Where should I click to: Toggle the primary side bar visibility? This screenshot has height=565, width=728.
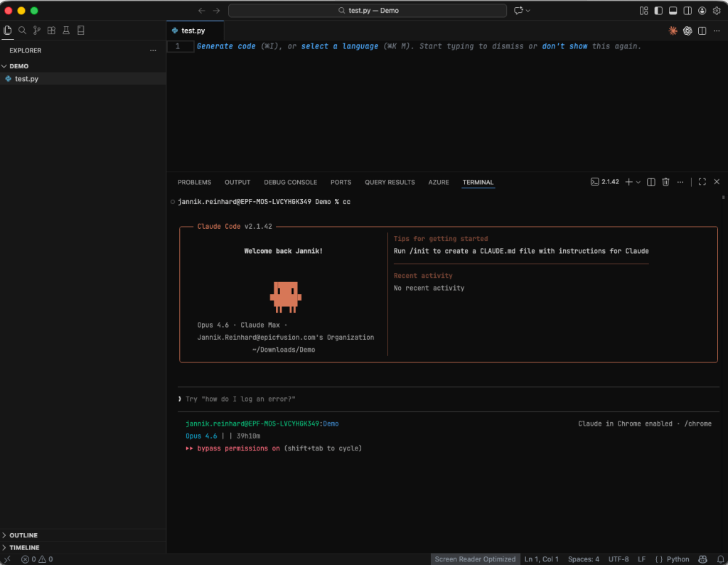[658, 11]
